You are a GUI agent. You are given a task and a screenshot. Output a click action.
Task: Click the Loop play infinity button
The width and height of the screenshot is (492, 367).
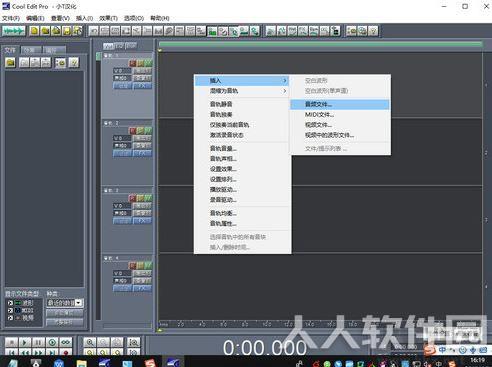(66, 342)
